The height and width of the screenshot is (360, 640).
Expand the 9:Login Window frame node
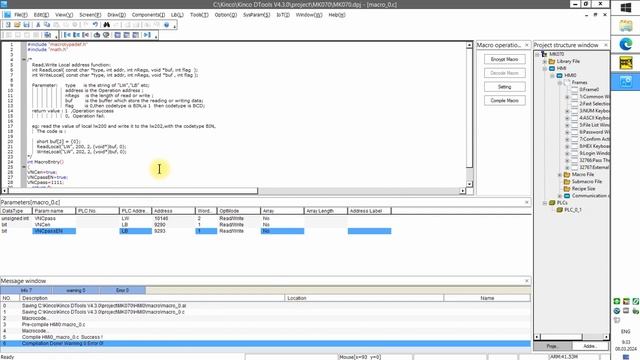pyautogui.click(x=567, y=153)
